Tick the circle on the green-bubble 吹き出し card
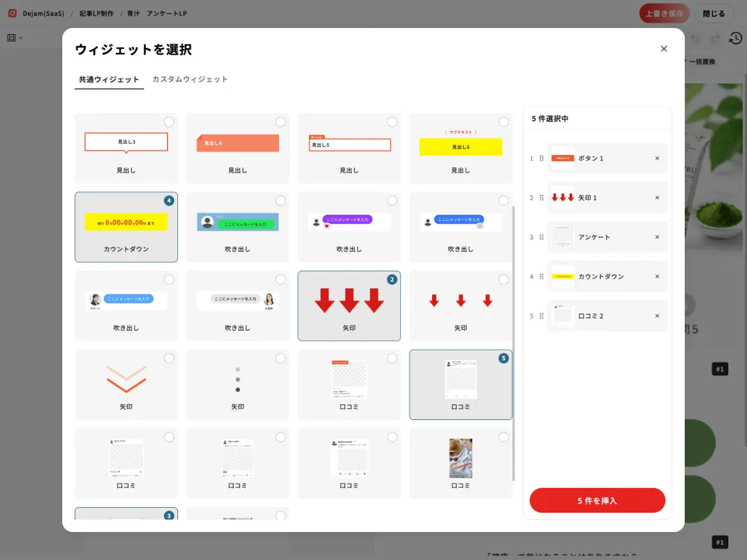 coord(280,200)
